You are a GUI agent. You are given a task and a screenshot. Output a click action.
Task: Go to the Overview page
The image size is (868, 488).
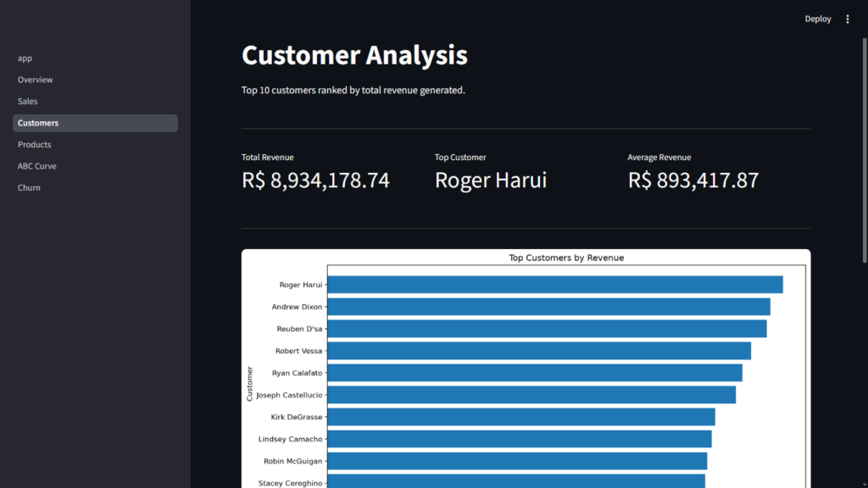pyautogui.click(x=95, y=80)
